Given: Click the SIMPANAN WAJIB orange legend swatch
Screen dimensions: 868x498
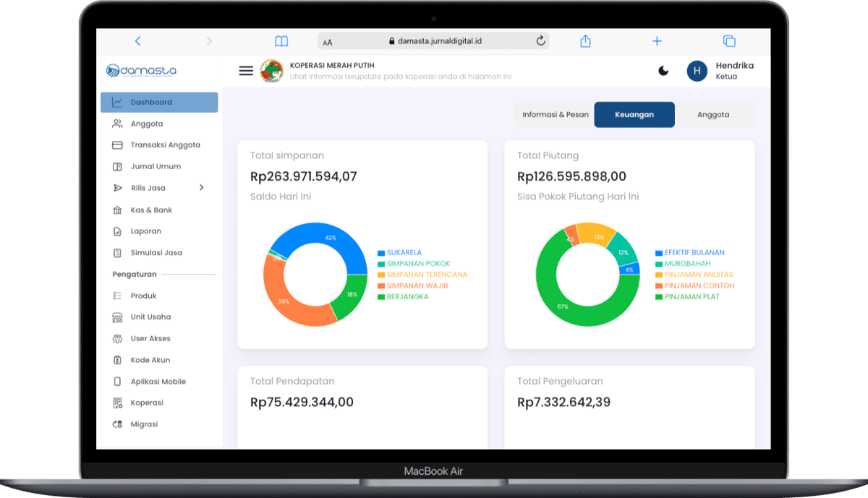Looking at the screenshot, I should click(381, 286).
